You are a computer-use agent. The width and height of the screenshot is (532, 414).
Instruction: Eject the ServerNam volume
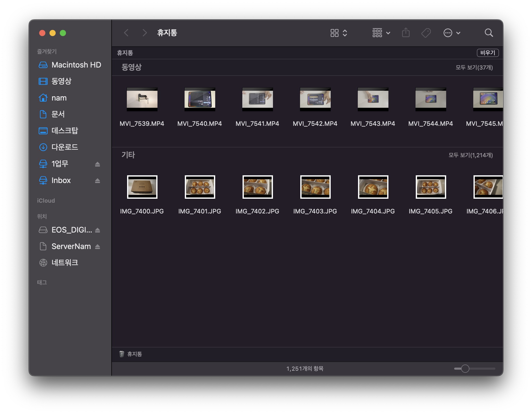pyautogui.click(x=97, y=247)
